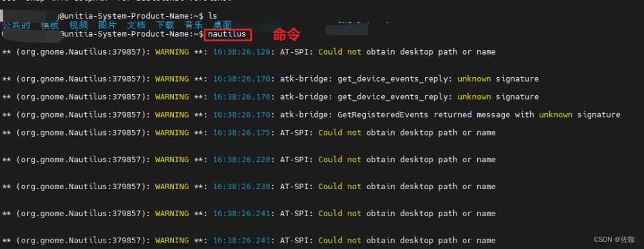Click the 16:38:26.175 timestamp
The image size is (644, 249).
[241, 133]
